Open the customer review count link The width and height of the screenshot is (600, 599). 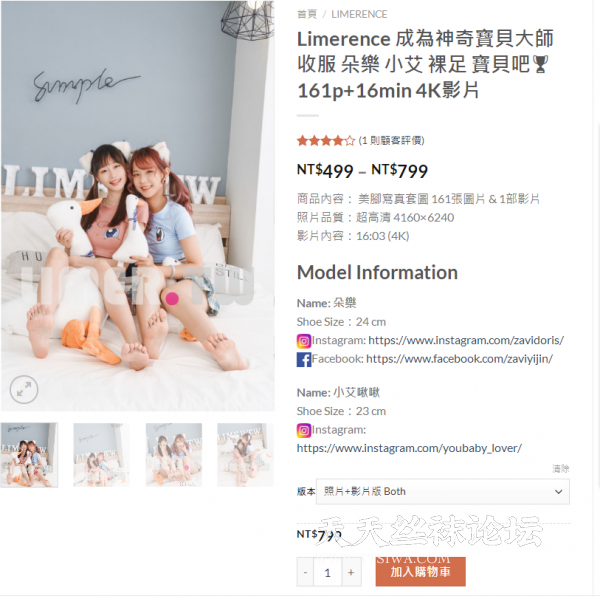point(391,140)
